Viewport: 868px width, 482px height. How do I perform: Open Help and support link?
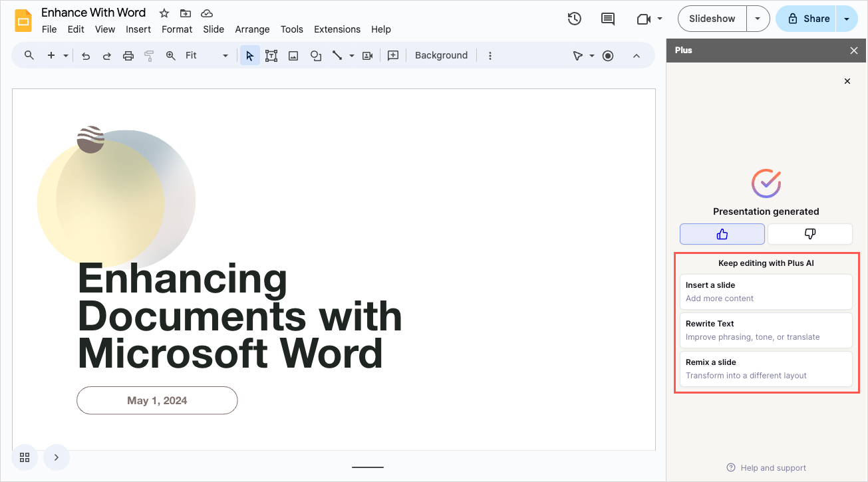click(x=766, y=467)
